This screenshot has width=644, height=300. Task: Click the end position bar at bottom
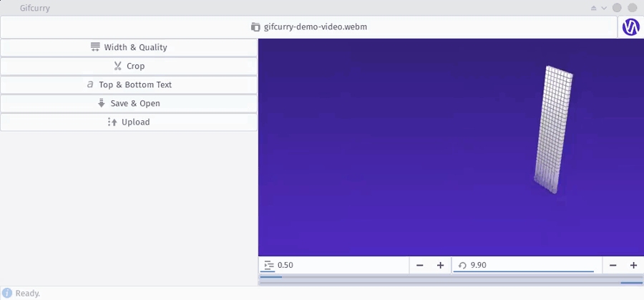tap(451, 283)
